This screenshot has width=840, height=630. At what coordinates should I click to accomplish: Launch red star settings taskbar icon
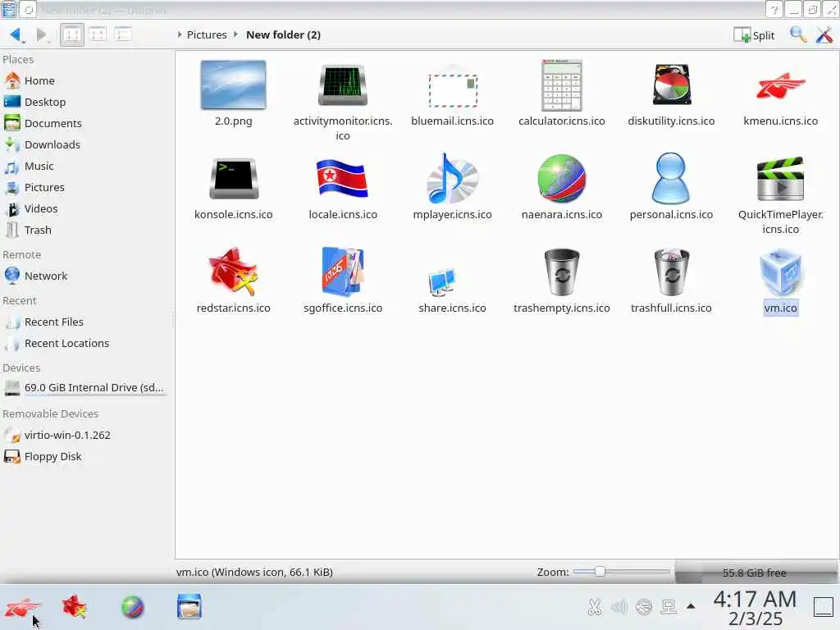(75, 608)
